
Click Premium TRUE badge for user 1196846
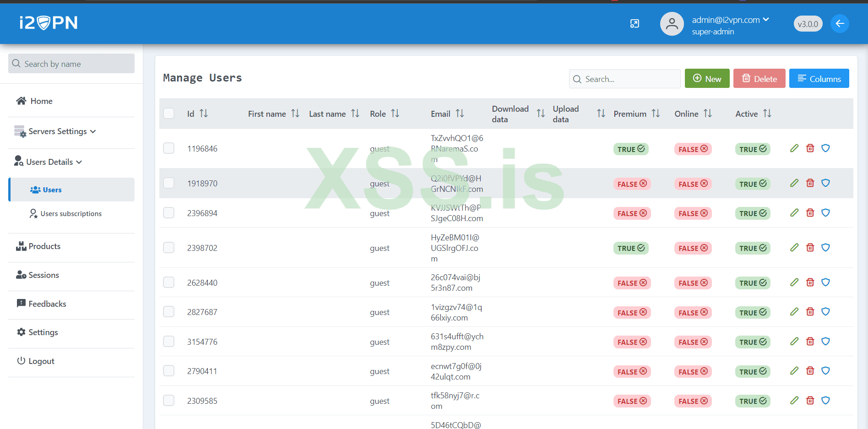pos(631,149)
